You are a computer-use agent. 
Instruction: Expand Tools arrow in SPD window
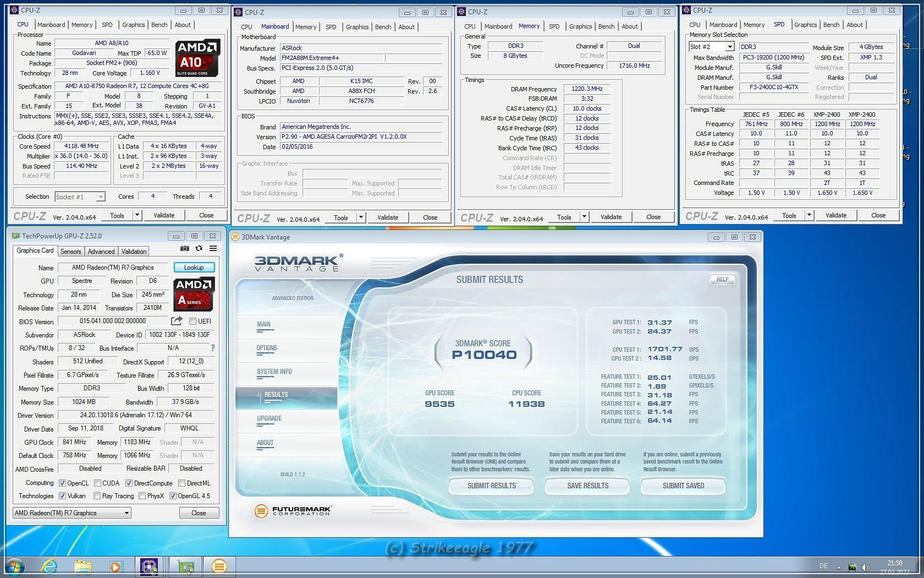[809, 215]
